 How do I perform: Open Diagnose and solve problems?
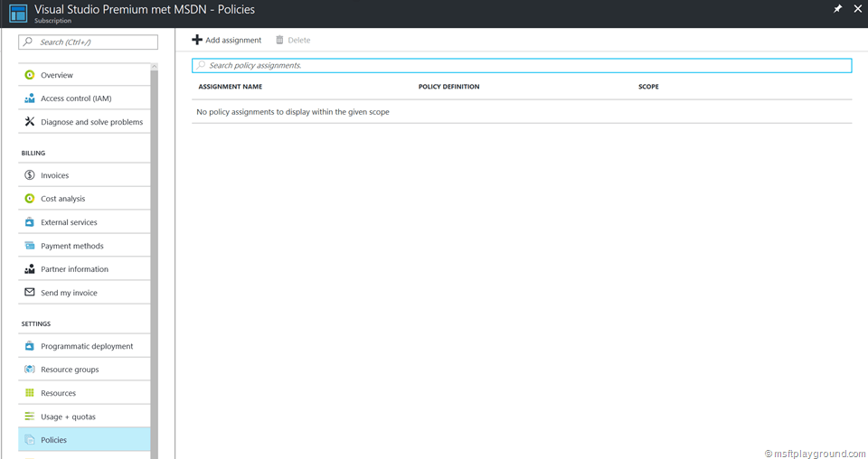coord(84,122)
